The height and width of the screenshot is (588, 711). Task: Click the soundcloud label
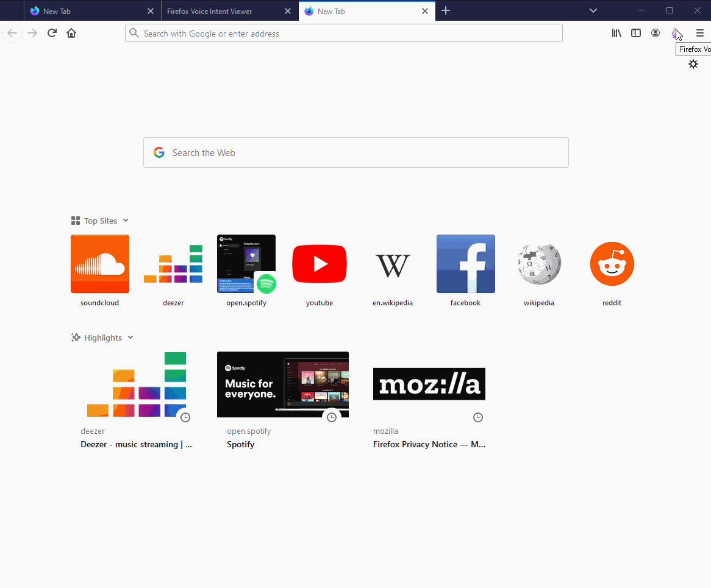point(100,303)
